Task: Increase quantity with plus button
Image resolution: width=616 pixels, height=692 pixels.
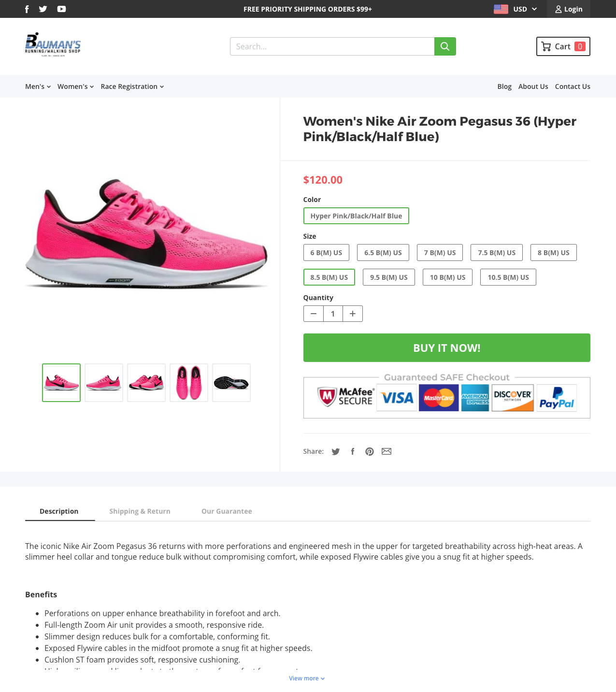Action: [x=353, y=314]
